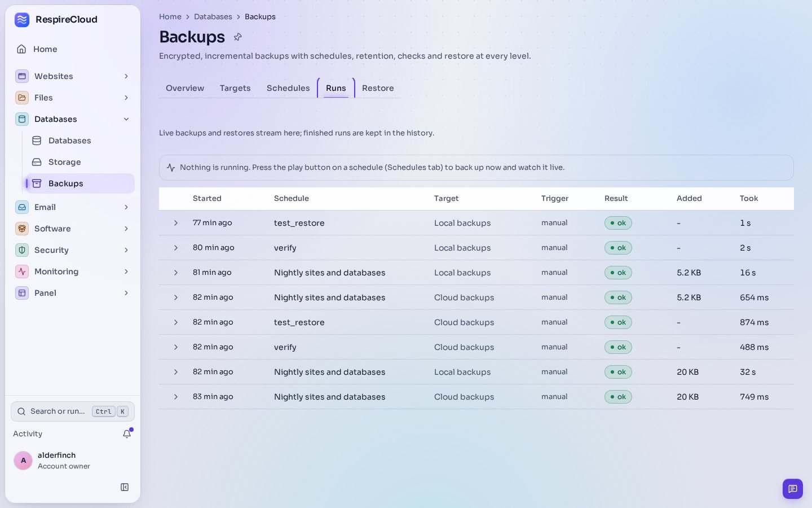Collapse the Databases section chevron
The height and width of the screenshot is (508, 812).
126,119
